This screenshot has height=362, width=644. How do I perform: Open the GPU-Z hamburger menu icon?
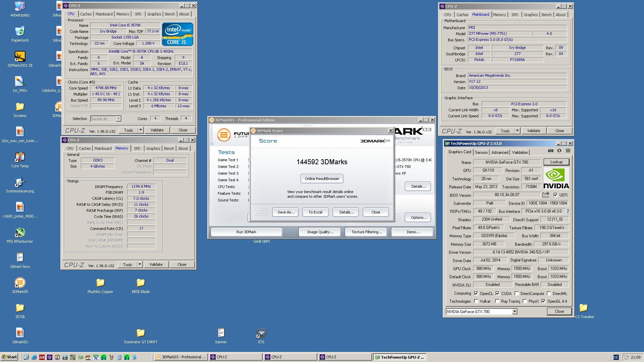click(568, 151)
